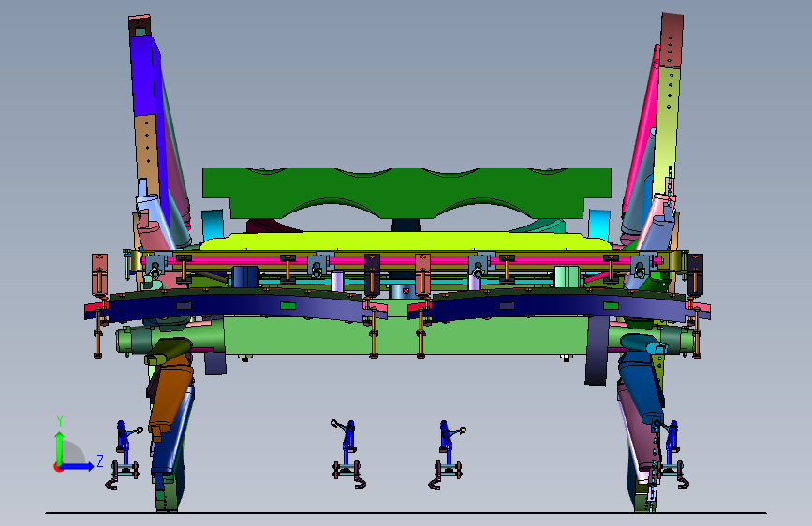Click the gray quarter-circle plane of the triad
812x526 pixels.
pos(72,453)
